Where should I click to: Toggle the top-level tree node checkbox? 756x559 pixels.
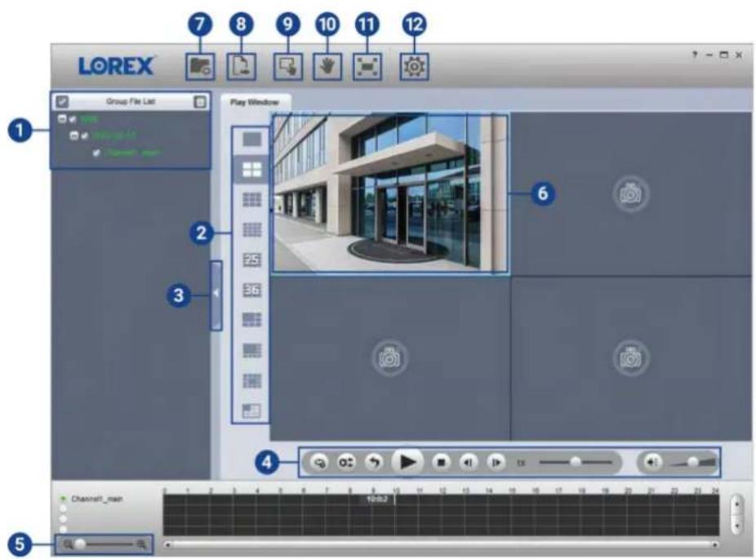coord(73,119)
